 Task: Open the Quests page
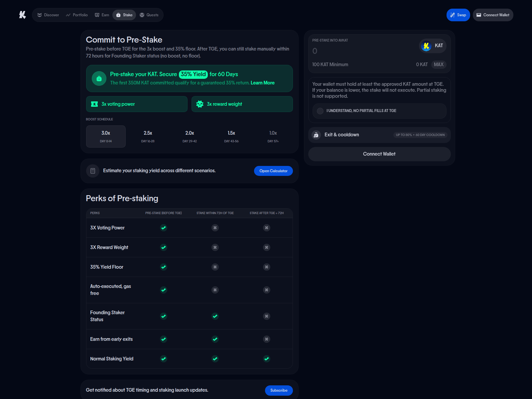(x=149, y=15)
